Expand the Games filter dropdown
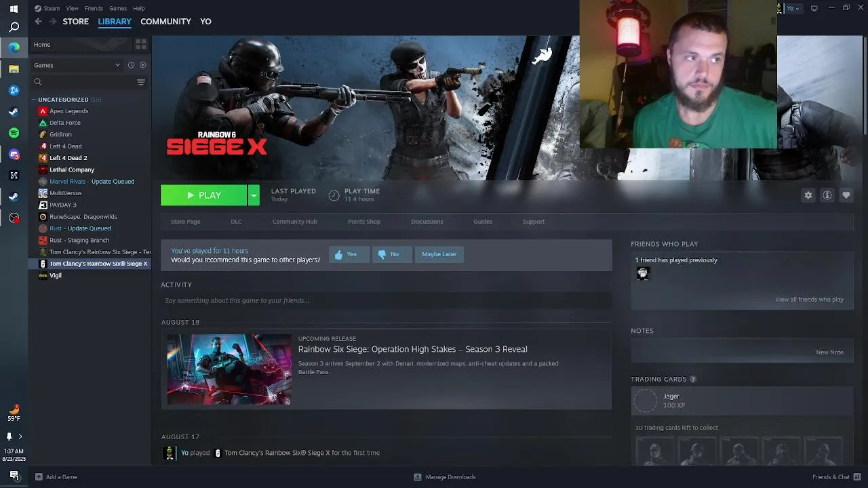 [77, 65]
